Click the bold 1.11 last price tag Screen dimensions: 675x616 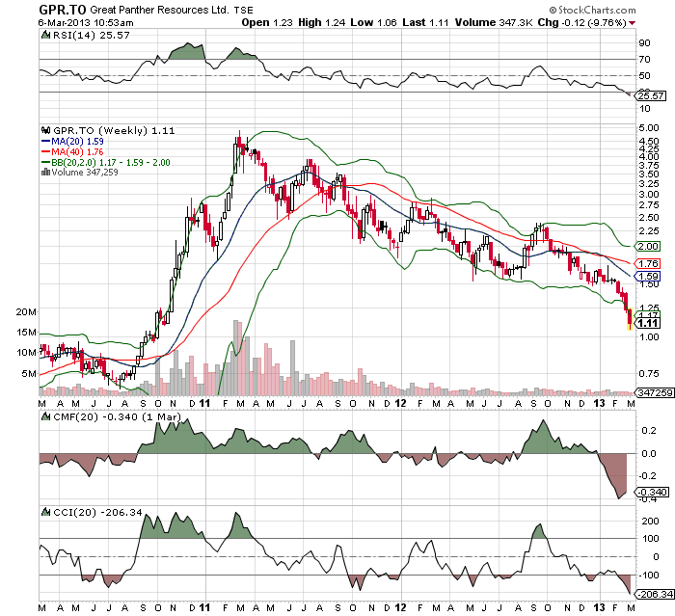648,323
